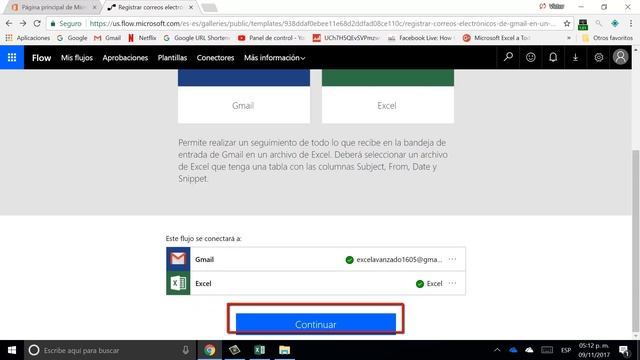Screen dimensions: 640x360
Task: Open the notifications bell icon
Action: coord(553,58)
